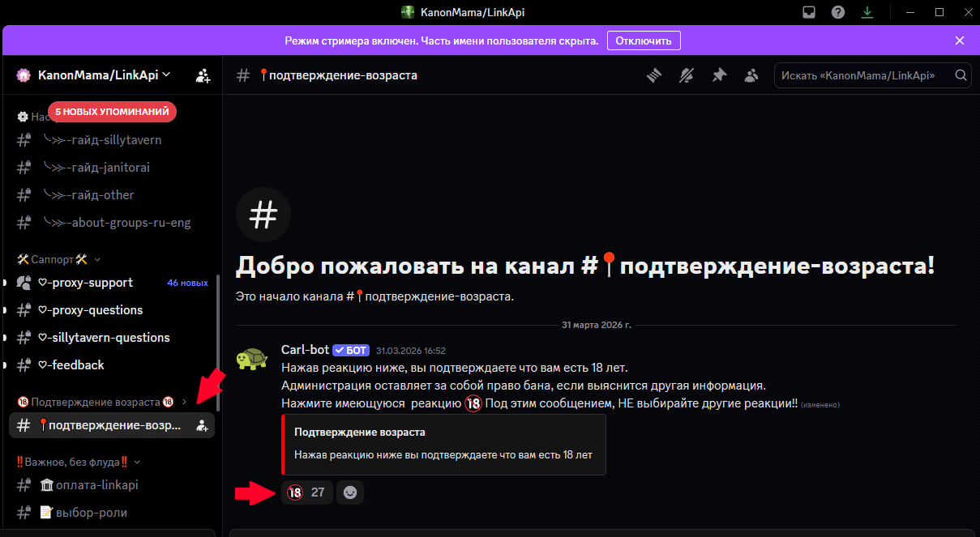Collapse the Саппорт category
Viewport: 980px width, 537px height.
(58, 259)
